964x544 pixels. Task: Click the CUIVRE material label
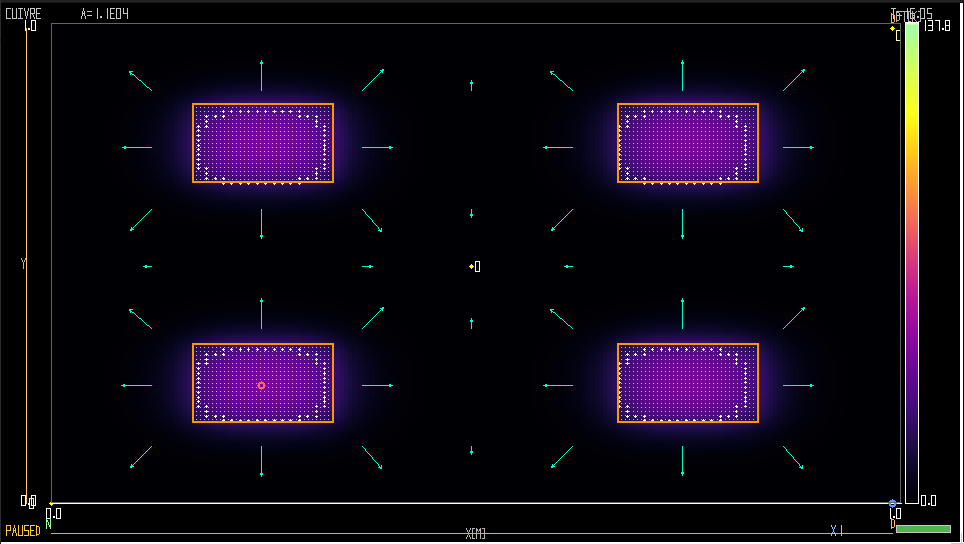pos(23,14)
